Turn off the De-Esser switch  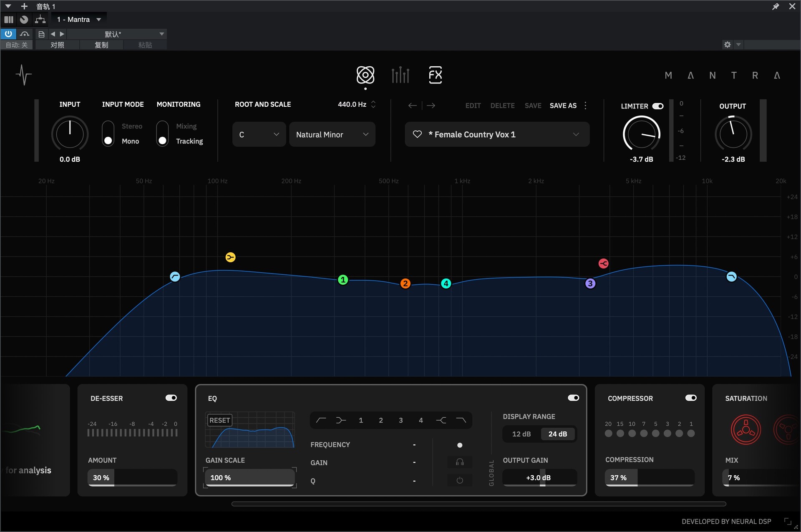[171, 398]
